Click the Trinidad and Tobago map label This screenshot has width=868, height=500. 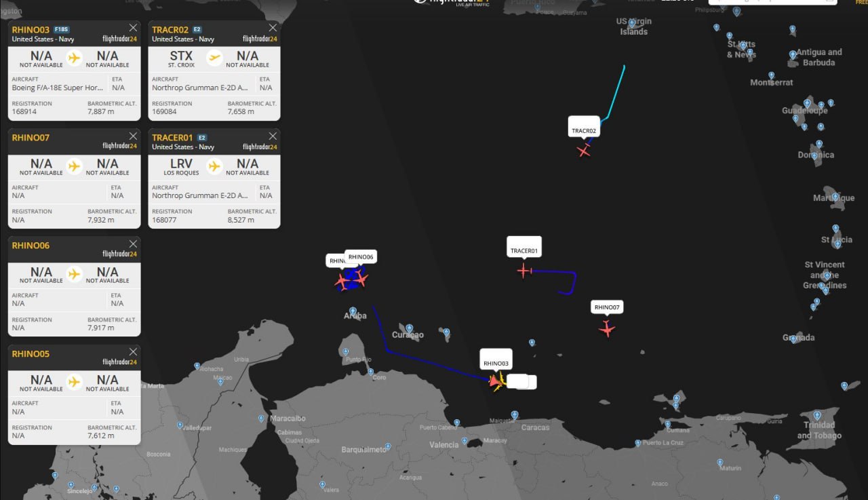click(819, 430)
